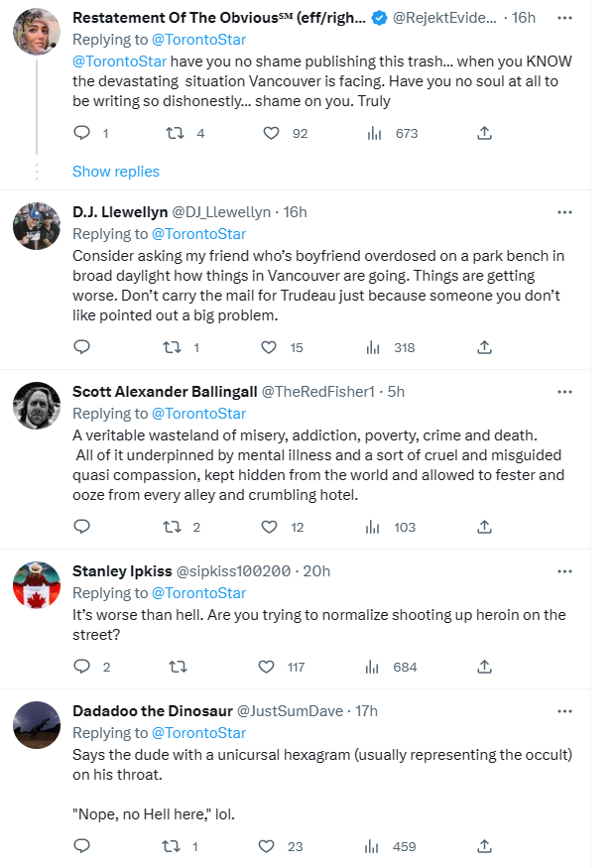Like Dadadoo the Dinosaur's tweet
The width and height of the screenshot is (615, 868).
pos(267,846)
